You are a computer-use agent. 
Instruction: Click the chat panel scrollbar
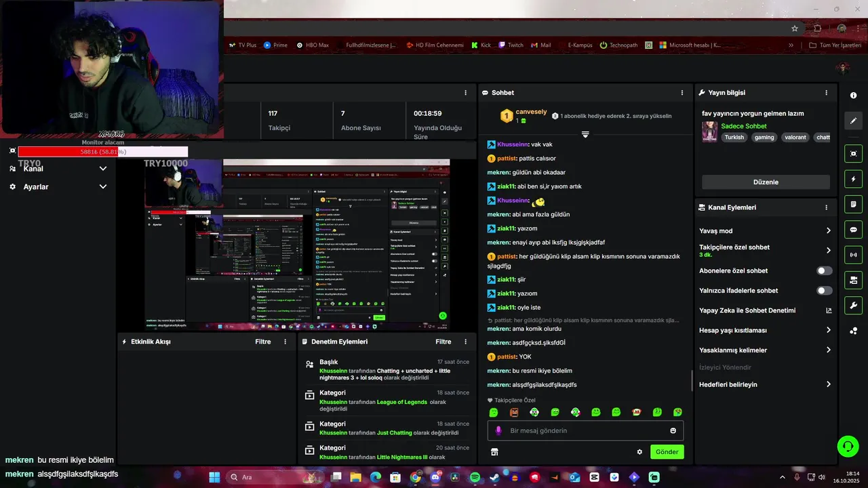pyautogui.click(x=692, y=380)
